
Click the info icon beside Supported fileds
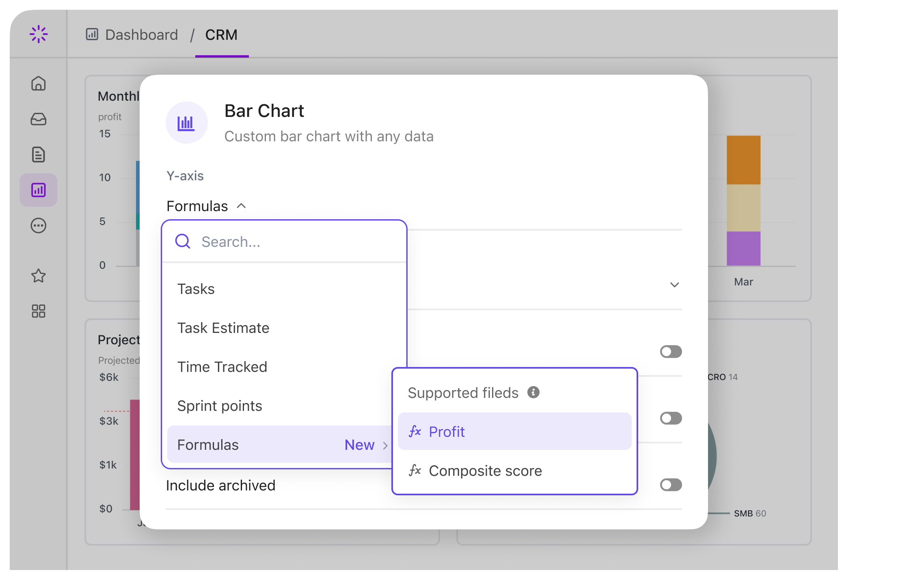(x=533, y=392)
